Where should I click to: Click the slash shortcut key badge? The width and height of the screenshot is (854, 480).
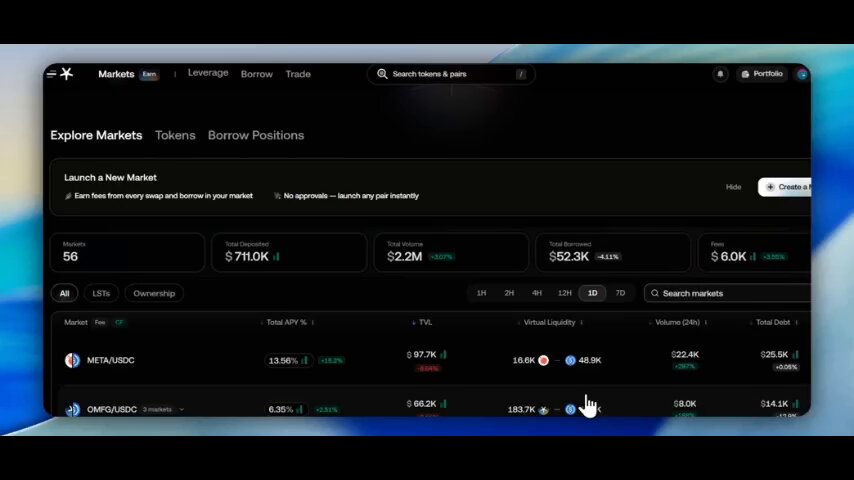pyautogui.click(x=521, y=74)
